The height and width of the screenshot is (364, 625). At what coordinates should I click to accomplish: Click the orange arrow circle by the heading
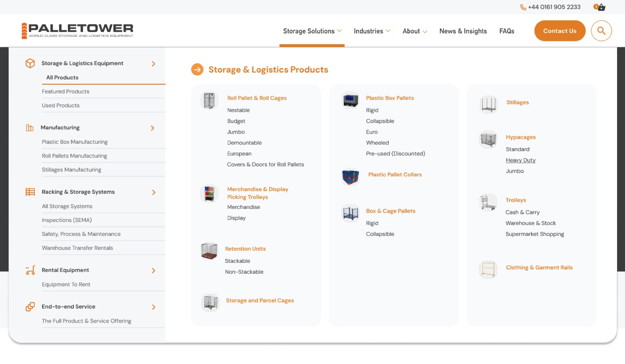pyautogui.click(x=197, y=70)
